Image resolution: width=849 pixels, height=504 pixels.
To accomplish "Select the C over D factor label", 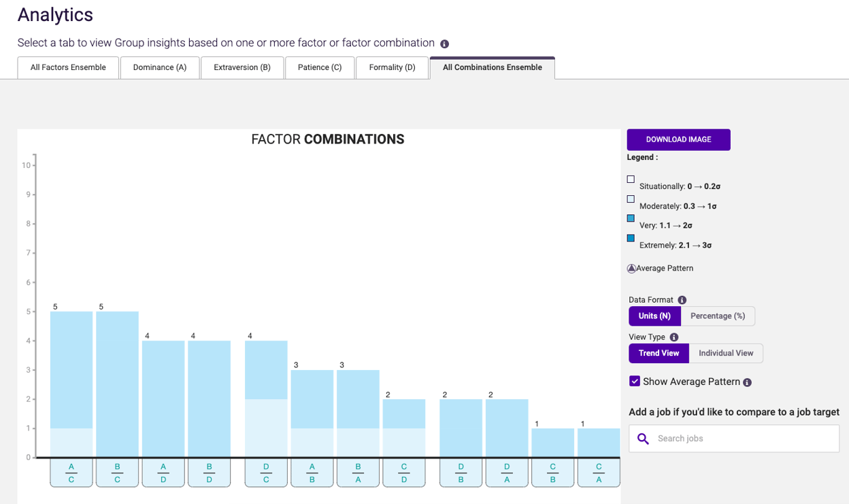I will click(x=404, y=473).
